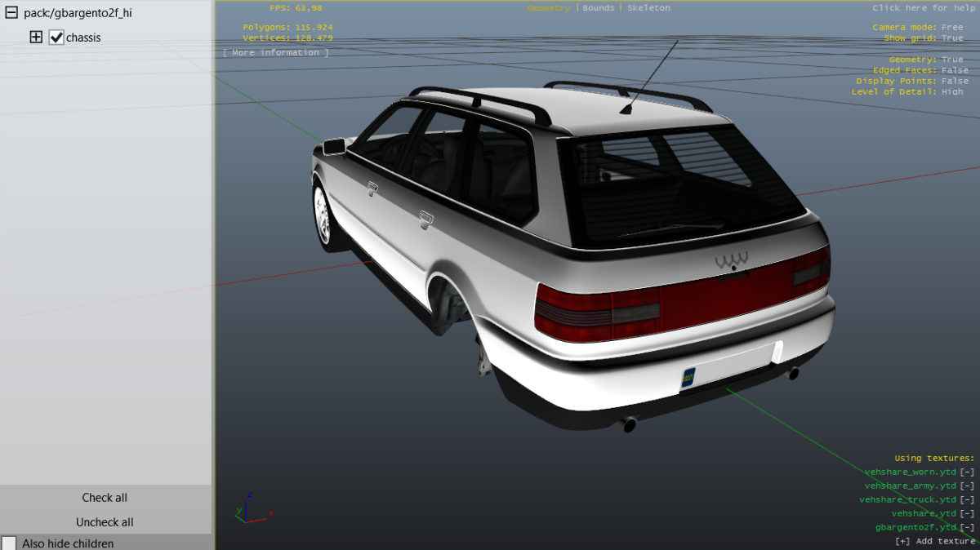Uncheck the chassis visibility checkbox
The width and height of the screenshot is (980, 550).
point(56,38)
